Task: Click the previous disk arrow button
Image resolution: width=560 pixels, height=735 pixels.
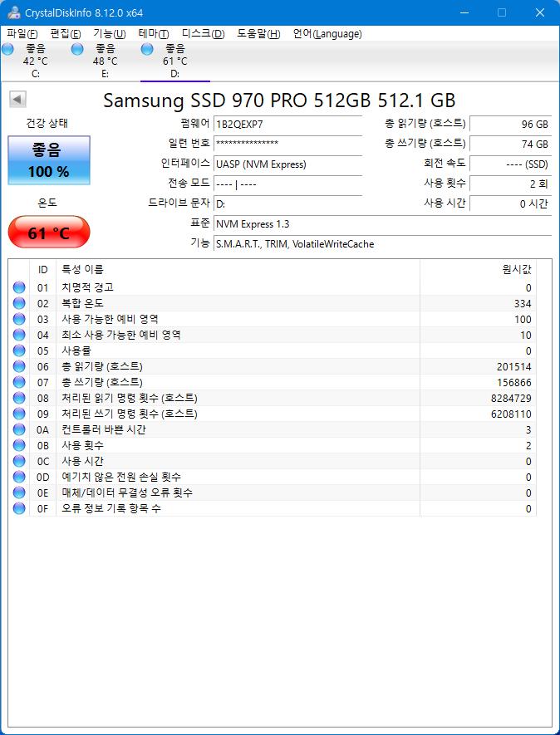Action: [x=17, y=100]
